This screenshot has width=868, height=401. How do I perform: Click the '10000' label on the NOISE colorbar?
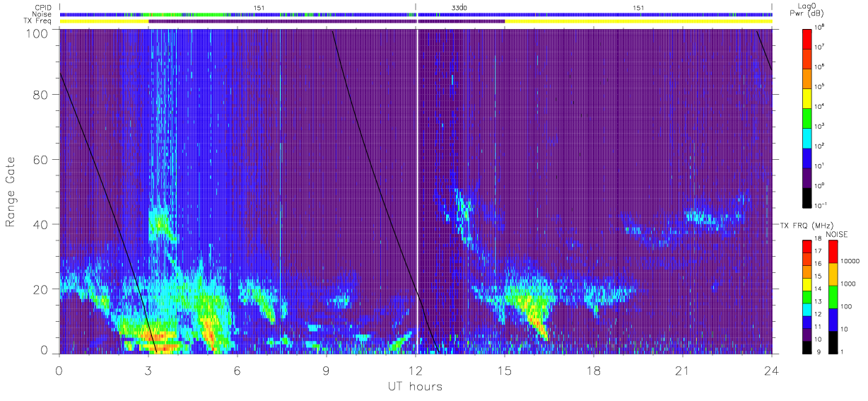coord(850,261)
